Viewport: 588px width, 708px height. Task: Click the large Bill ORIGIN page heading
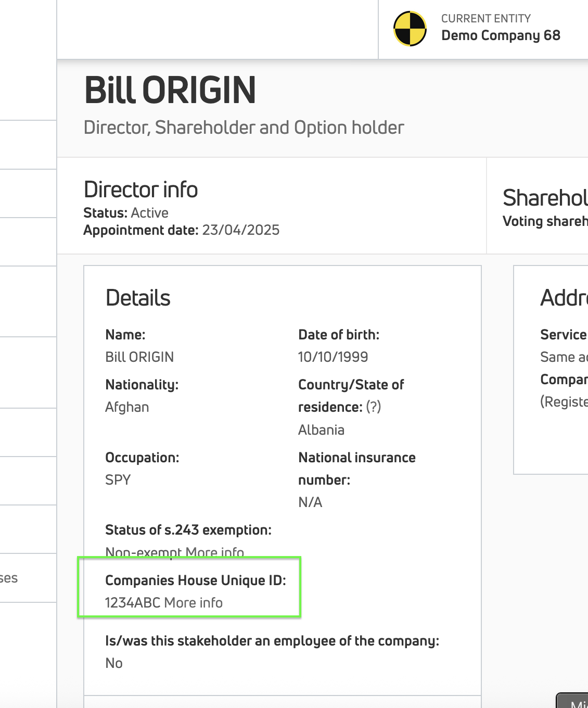pyautogui.click(x=170, y=90)
